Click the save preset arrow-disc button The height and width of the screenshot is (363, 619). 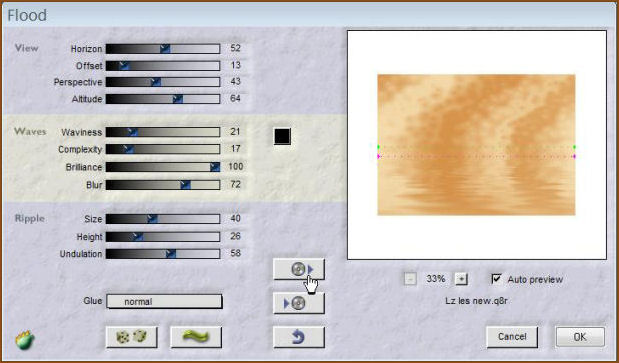pos(299,303)
